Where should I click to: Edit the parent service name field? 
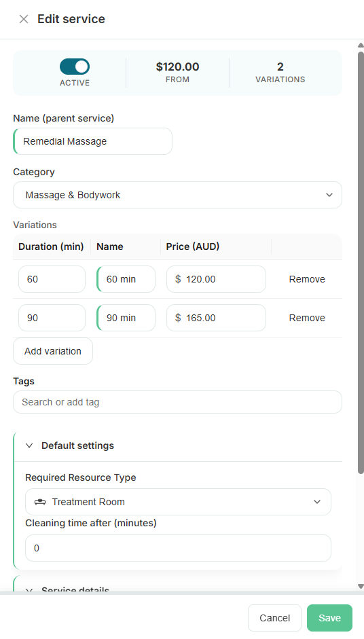92,141
